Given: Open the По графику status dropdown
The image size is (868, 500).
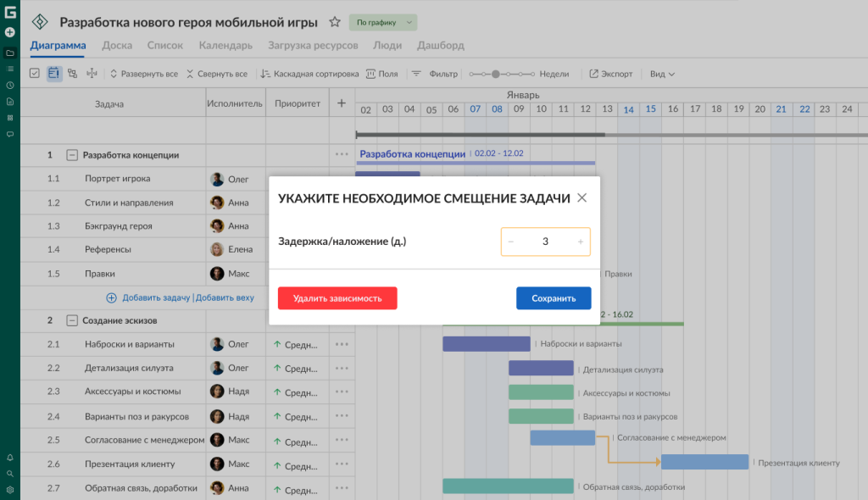Looking at the screenshot, I should 381,21.
